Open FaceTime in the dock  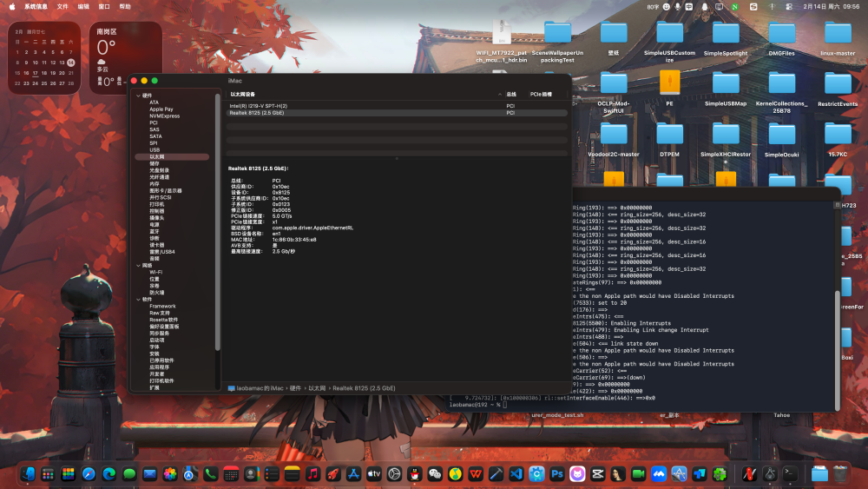[x=638, y=474]
